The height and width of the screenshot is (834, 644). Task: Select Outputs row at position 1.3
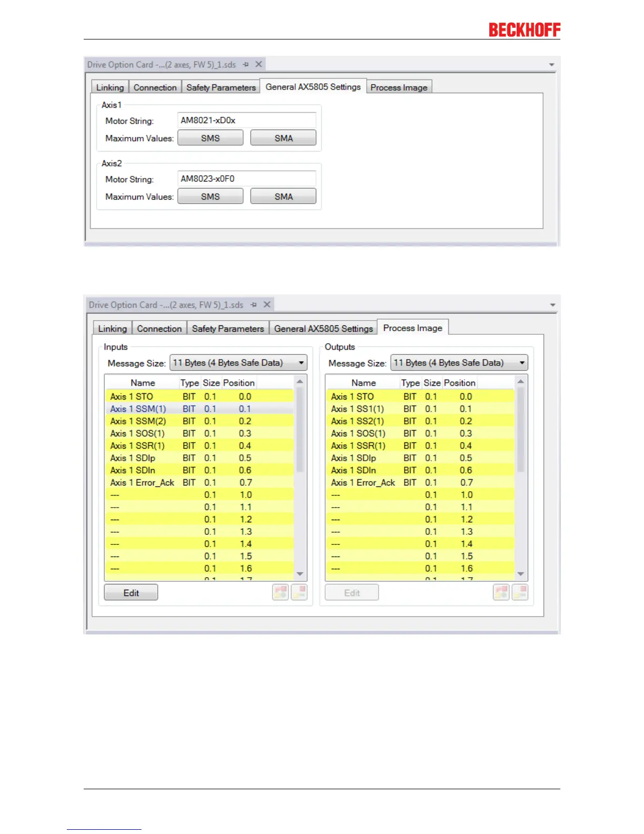point(420,532)
